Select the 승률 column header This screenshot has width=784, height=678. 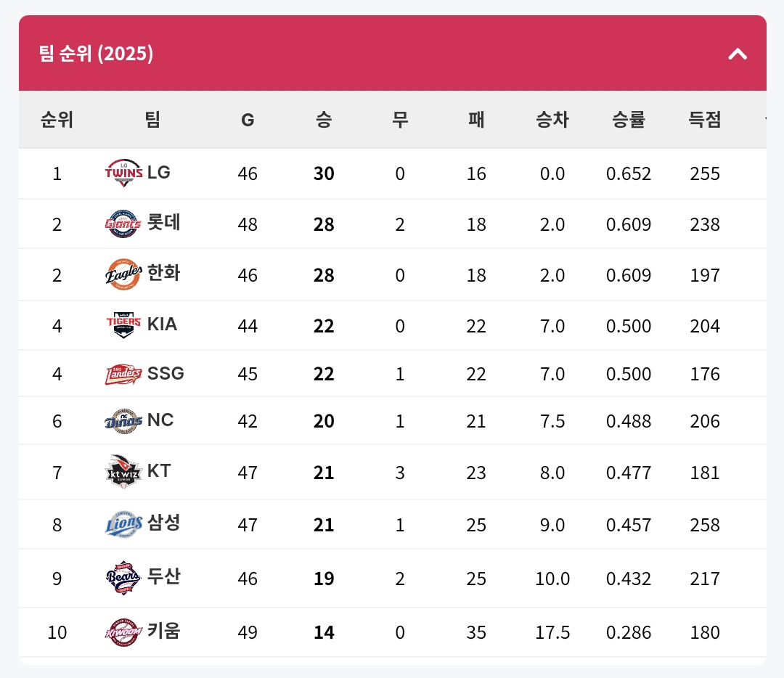pos(629,120)
